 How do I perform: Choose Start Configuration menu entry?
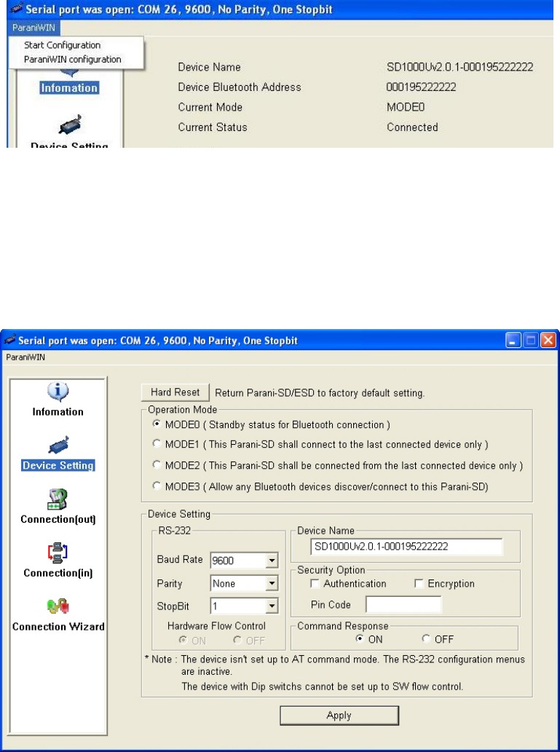(63, 45)
